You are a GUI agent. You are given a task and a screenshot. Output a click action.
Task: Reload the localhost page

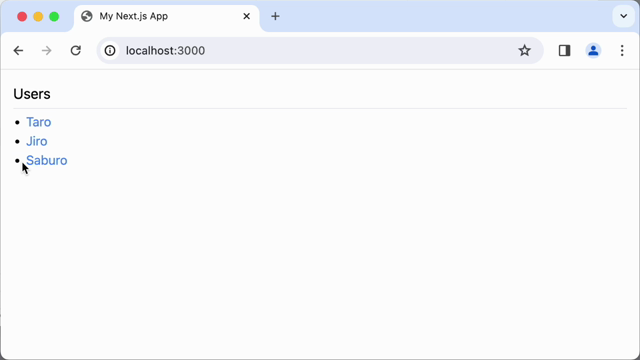click(76, 51)
